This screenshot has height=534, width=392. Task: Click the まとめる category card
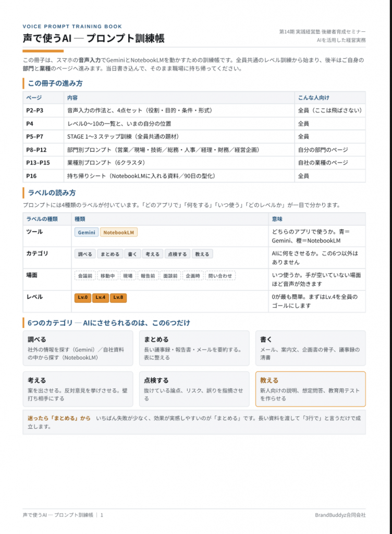(x=194, y=348)
